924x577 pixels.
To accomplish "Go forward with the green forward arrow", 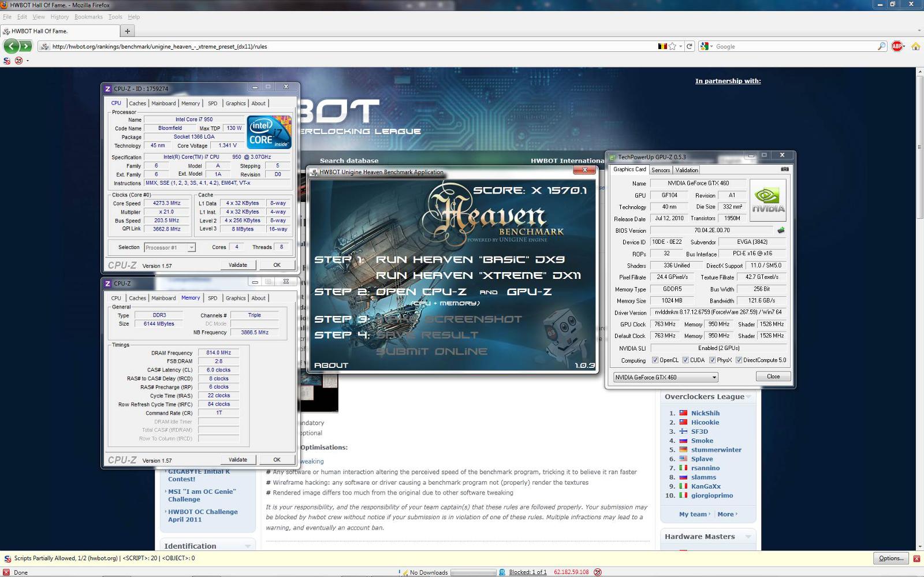I will click(x=26, y=46).
